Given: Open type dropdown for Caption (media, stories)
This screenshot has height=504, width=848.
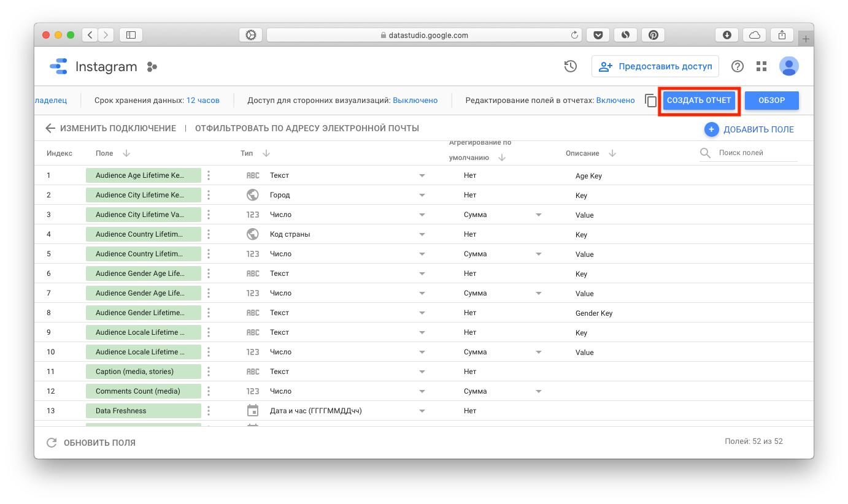Looking at the screenshot, I should tap(422, 372).
